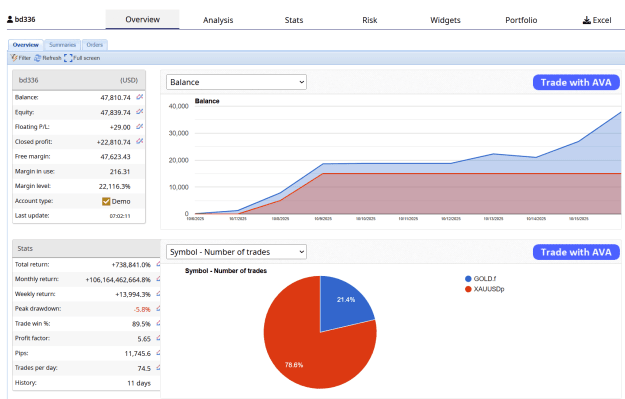Open the Balance chart type dropdown
625x399 pixels.
236,82
